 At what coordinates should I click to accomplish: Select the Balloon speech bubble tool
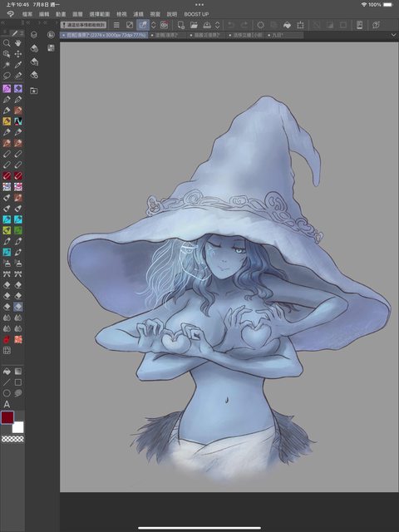(x=18, y=393)
